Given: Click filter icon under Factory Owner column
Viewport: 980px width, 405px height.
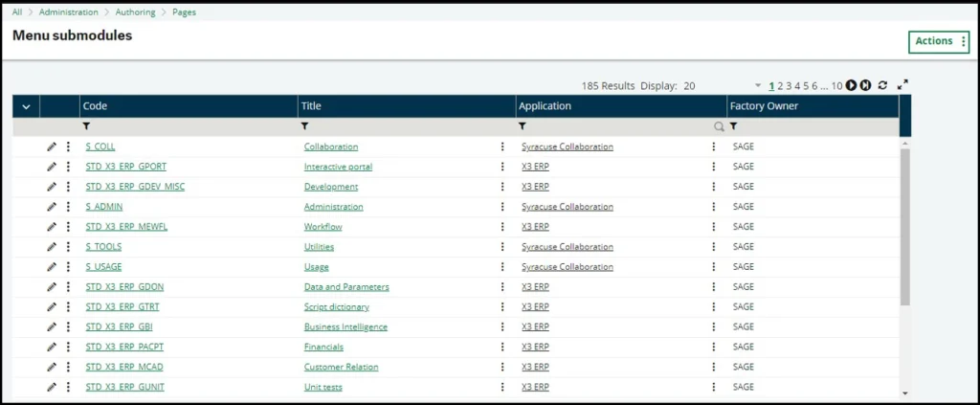Looking at the screenshot, I should 734,126.
